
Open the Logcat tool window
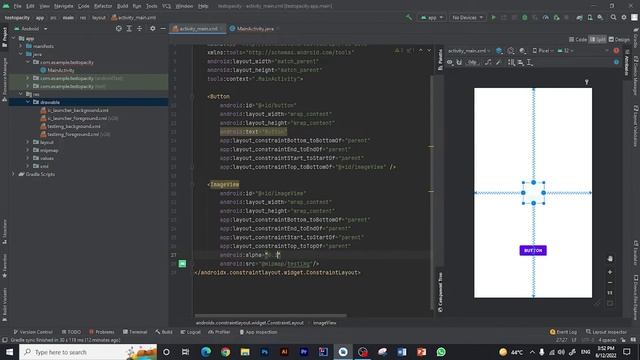click(x=191, y=332)
